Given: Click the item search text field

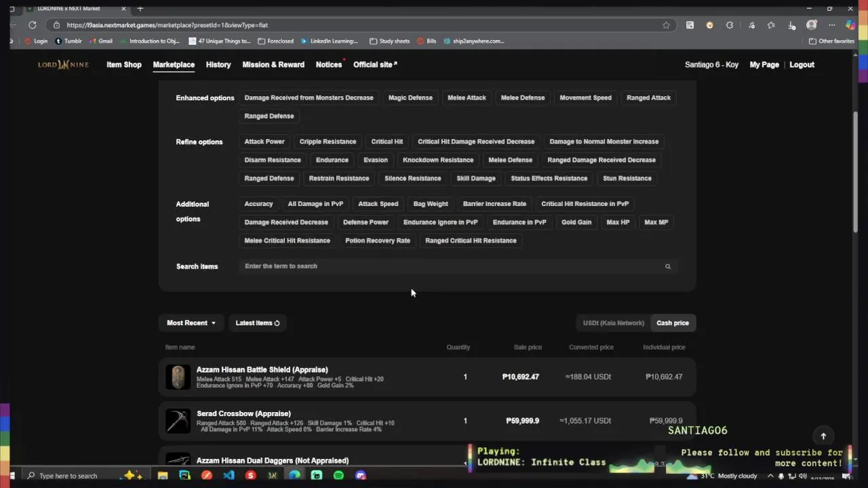Looking at the screenshot, I should (x=458, y=266).
